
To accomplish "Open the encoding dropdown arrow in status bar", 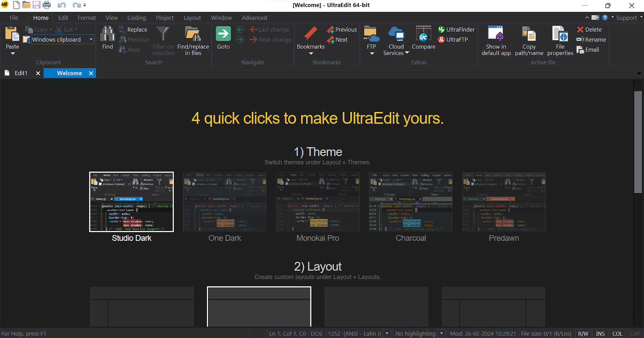I will click(x=387, y=334).
